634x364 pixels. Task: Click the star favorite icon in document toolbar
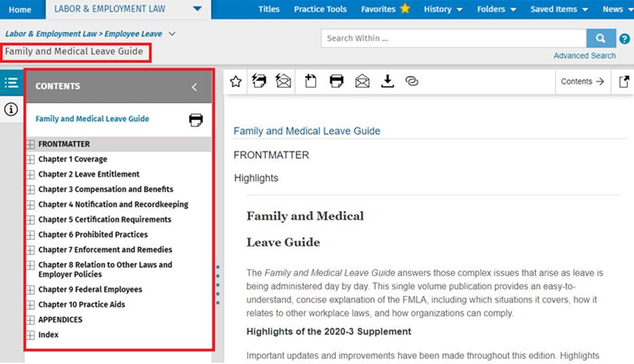point(235,81)
